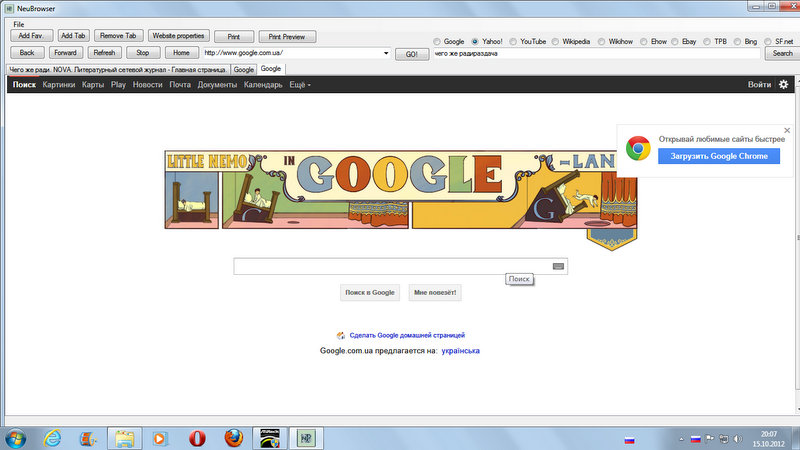Open Почта in Google bar

[180, 85]
